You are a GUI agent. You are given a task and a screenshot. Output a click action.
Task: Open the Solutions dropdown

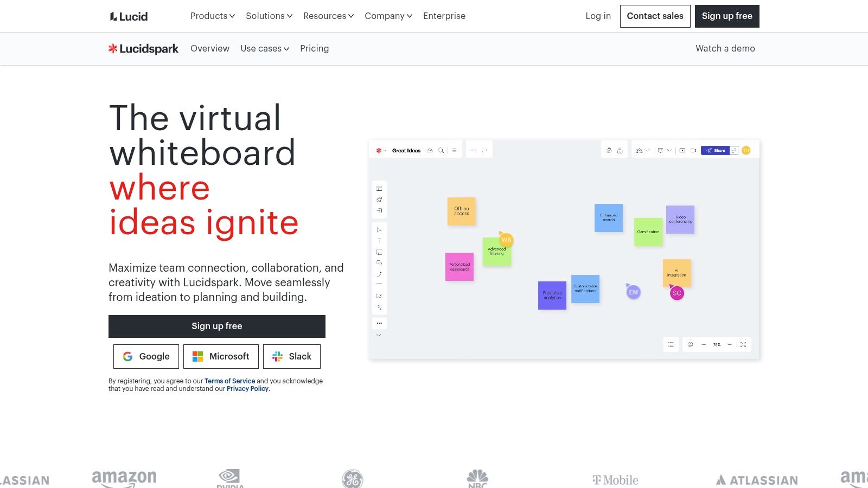269,16
